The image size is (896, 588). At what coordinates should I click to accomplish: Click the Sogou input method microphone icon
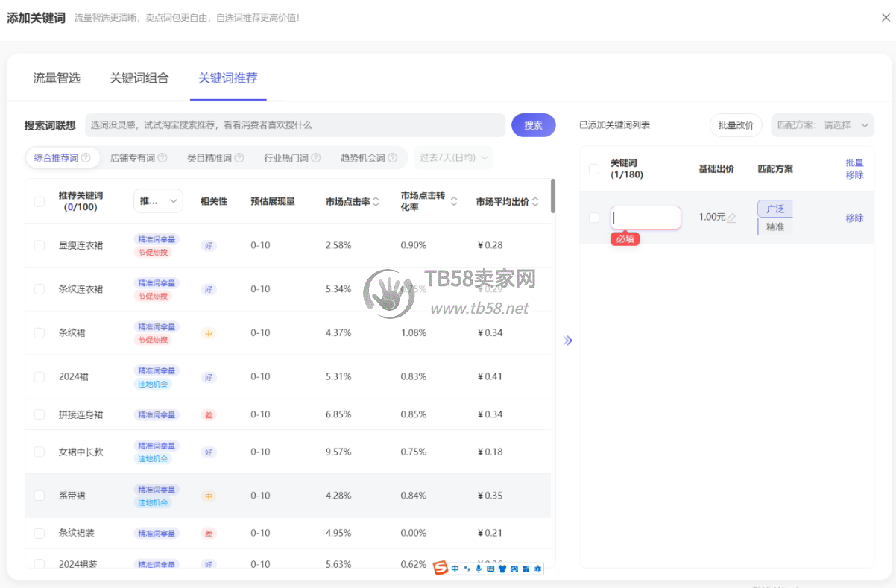pyautogui.click(x=478, y=569)
